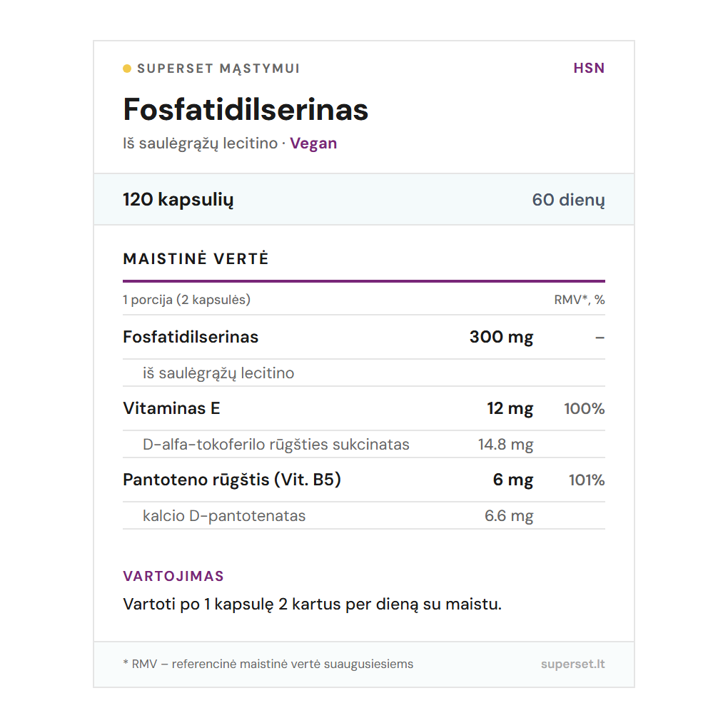Click the 60 dienų duration text
The width and height of the screenshot is (728, 728).
click(568, 199)
